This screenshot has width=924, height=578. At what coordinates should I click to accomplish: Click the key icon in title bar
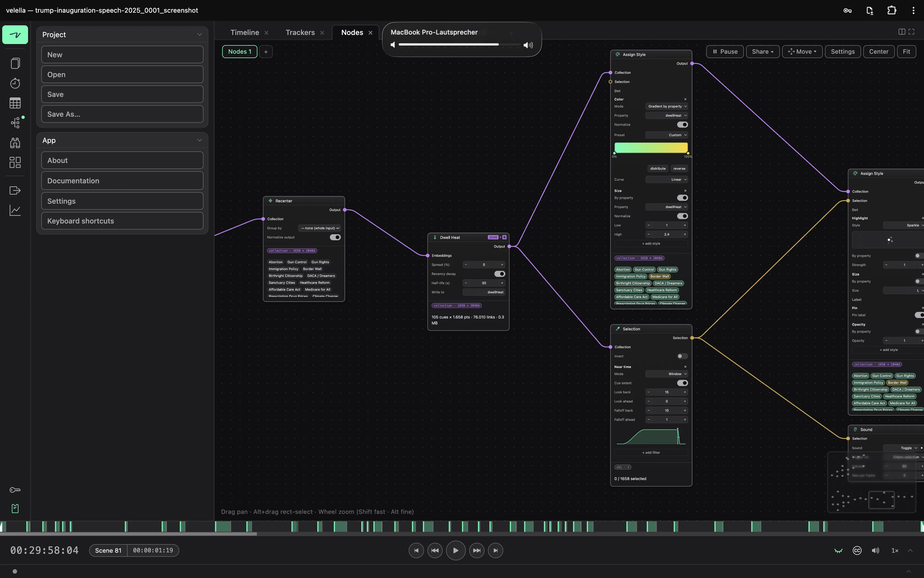848,10
